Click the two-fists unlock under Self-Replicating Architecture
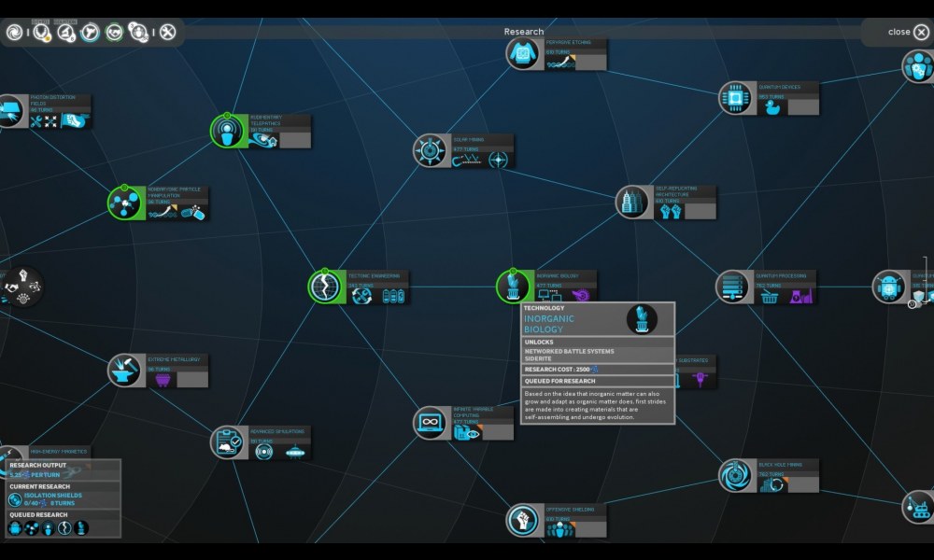Image resolution: width=934 pixels, height=560 pixels. 671,211
